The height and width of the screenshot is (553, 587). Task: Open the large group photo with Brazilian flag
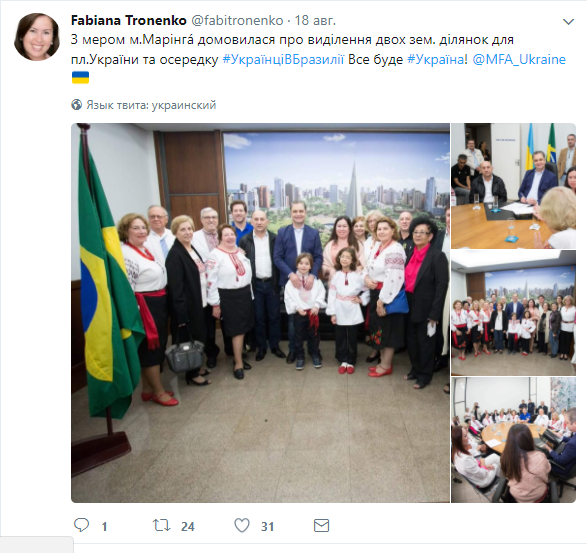point(260,313)
